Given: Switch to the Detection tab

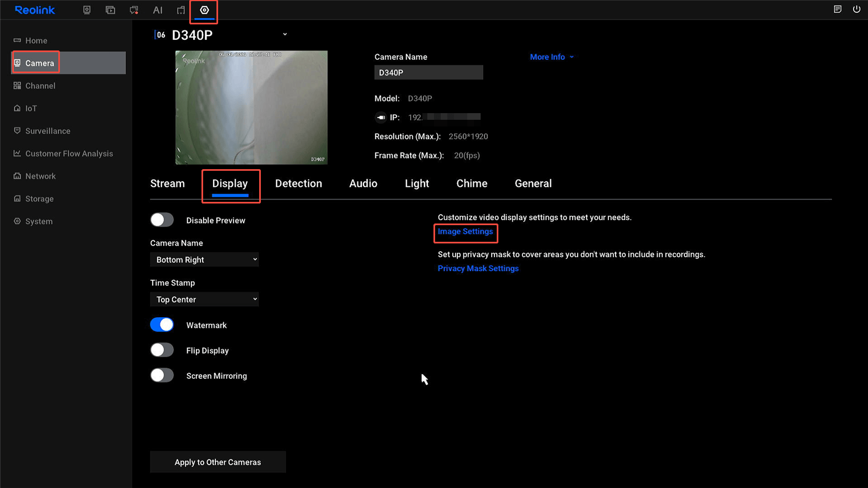Looking at the screenshot, I should point(299,183).
